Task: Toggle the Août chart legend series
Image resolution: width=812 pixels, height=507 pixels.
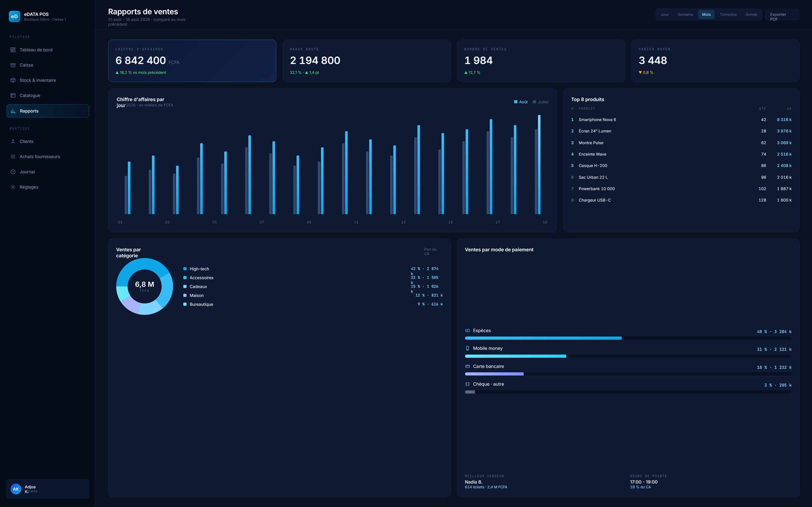Action: click(x=521, y=102)
